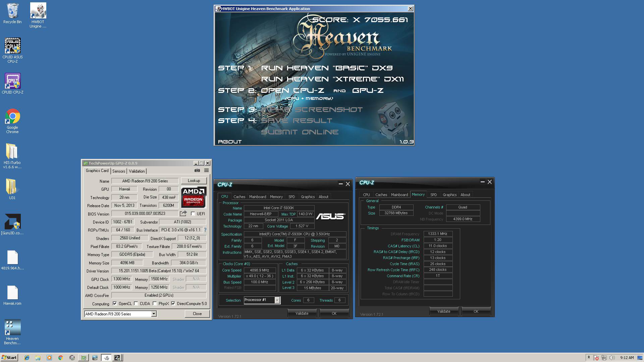644x362 pixels.
Task: Open the network tray icon
Action: click(604, 358)
